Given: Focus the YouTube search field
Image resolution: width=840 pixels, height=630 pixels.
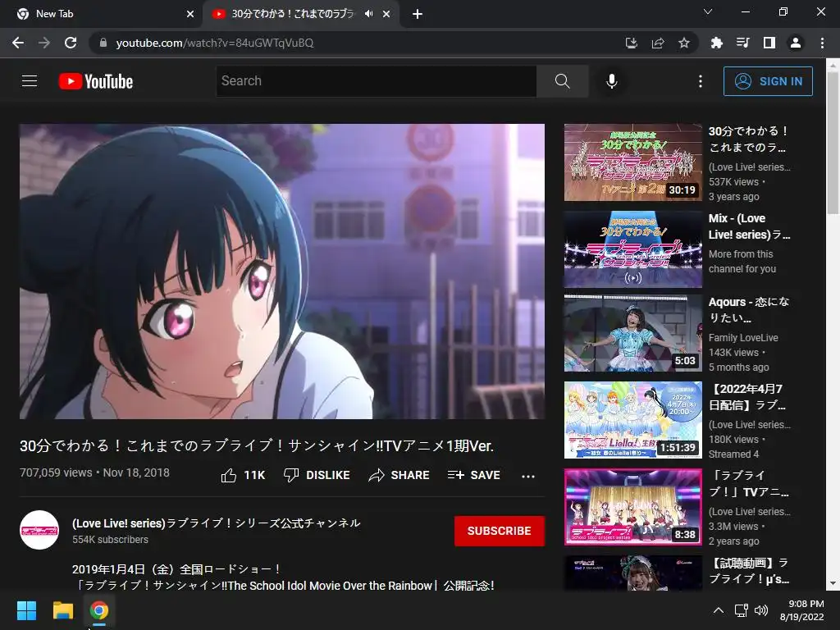Looking at the screenshot, I should tap(376, 81).
